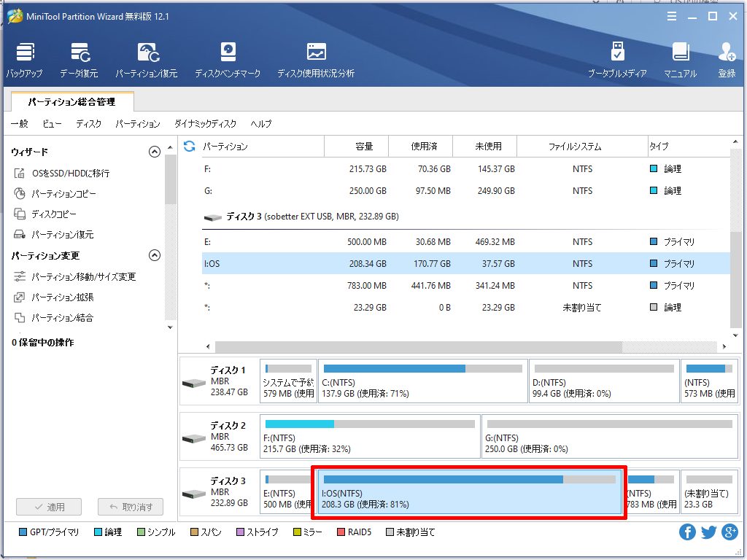The height and width of the screenshot is (560, 747).
Task: Select Disk 3 icon in disk map
Action: click(194, 494)
